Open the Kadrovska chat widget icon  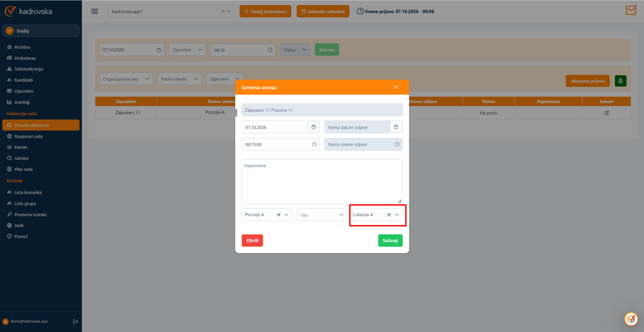click(631, 319)
